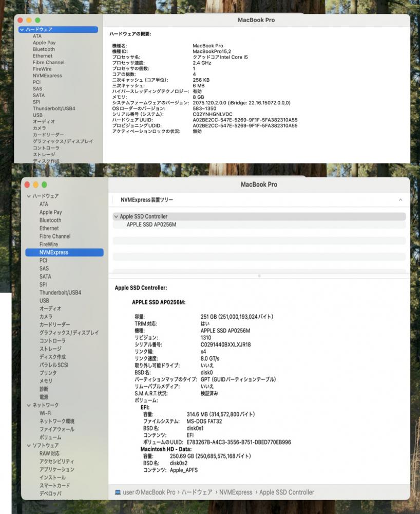This screenshot has height=514, width=420.
Task: Open メモリ in the sidebar
Action: tap(46, 381)
